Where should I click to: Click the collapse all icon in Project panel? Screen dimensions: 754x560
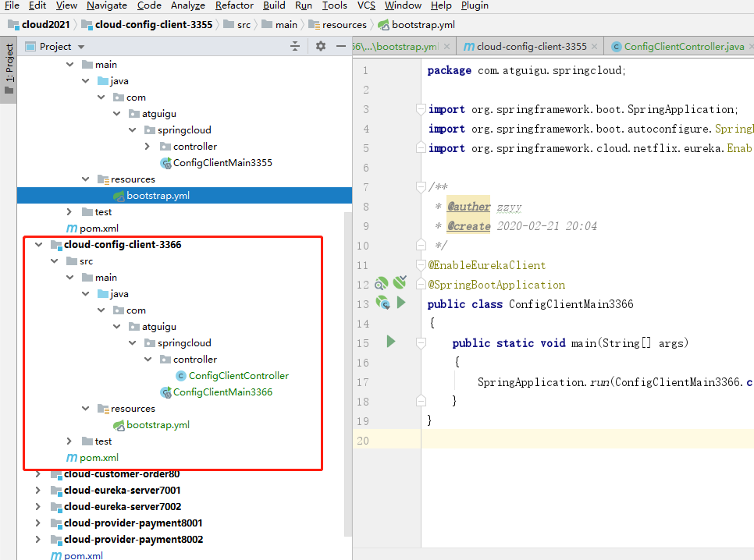[x=295, y=46]
